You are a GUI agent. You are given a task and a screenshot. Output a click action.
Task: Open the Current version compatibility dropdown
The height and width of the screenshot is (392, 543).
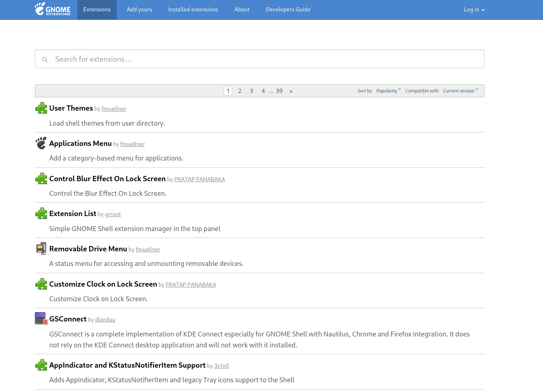[x=461, y=91]
